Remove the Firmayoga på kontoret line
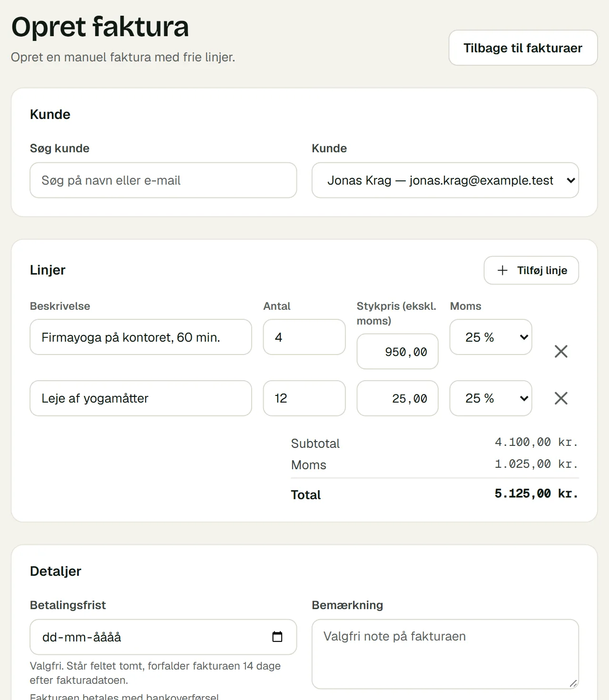This screenshot has height=700, width=609. [x=561, y=351]
